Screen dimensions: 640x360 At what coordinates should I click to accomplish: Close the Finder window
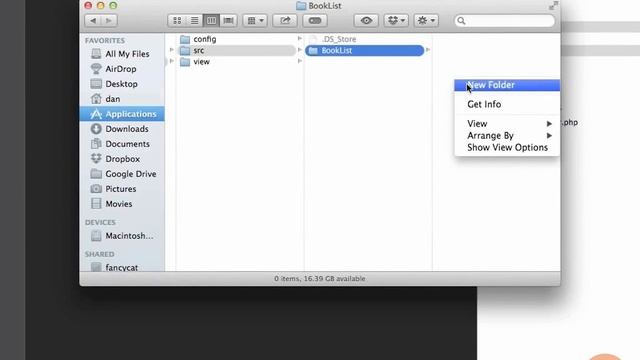point(88,5)
